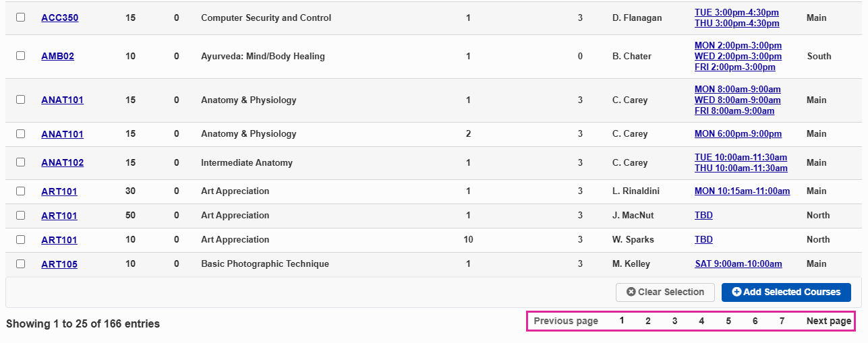Check ANAT101 section 2 Monday evening row
This screenshot has width=868, height=343.
(20, 133)
